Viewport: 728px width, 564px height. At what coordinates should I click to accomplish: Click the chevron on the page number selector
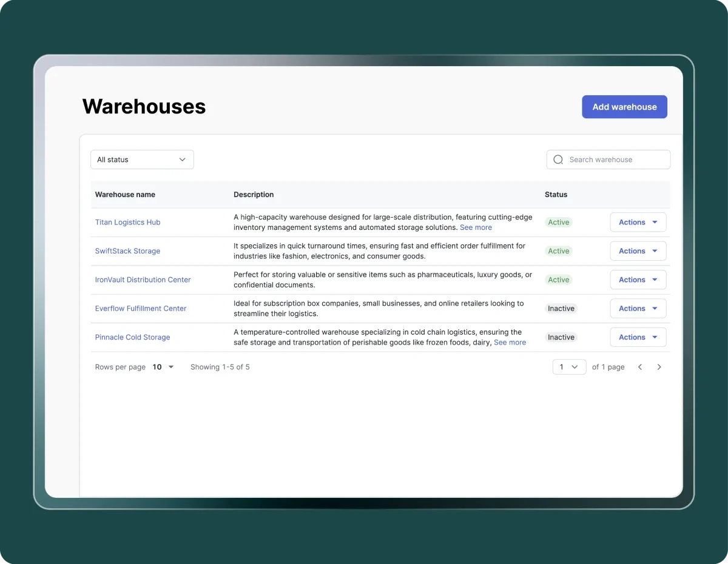click(x=575, y=367)
